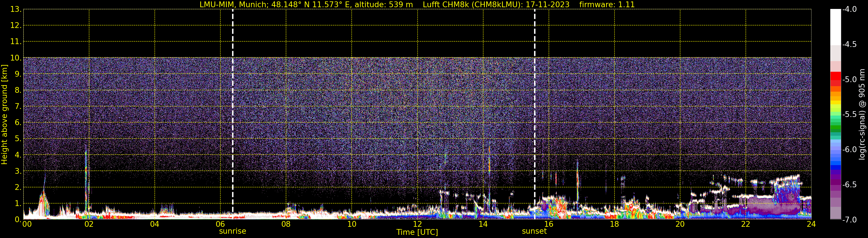
Task: Click the height tick label '13.'
Action: pos(16,9)
